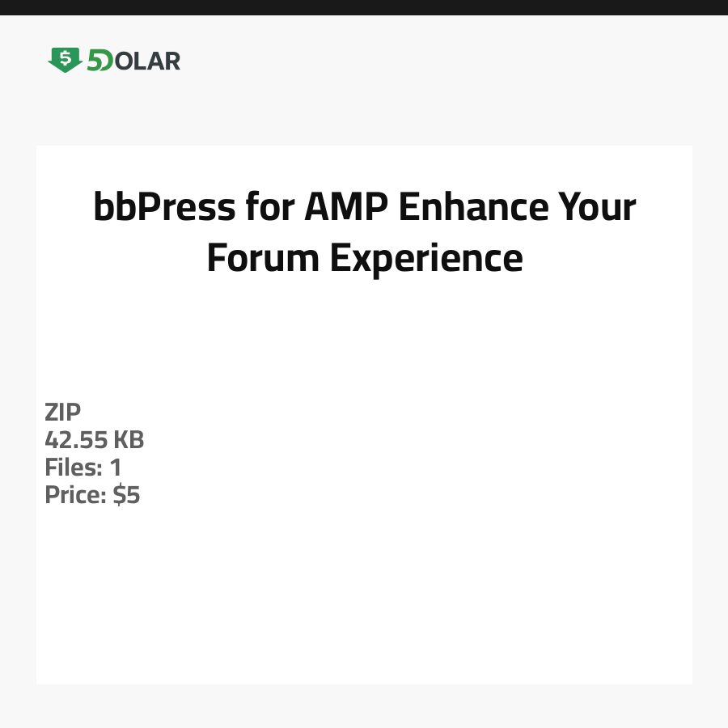Click the green dollar download logo icon
This screenshot has width=728, height=728.
click(x=65, y=60)
